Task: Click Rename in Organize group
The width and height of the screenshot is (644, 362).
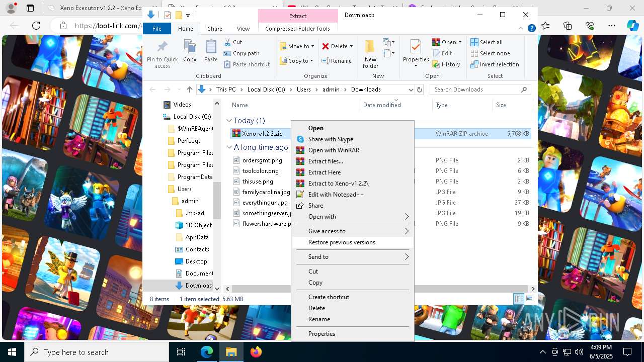Action: click(337, 61)
